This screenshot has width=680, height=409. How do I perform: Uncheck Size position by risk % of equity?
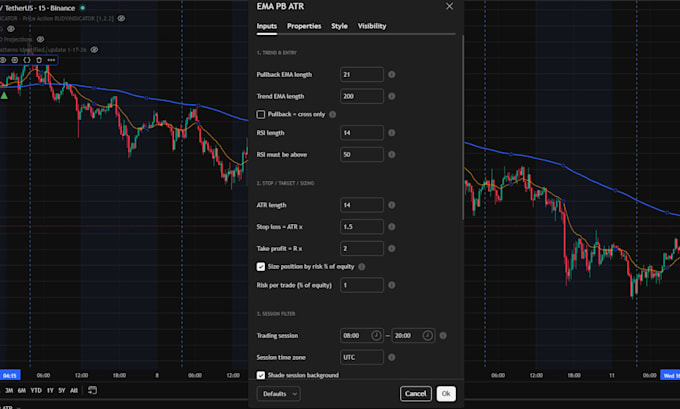tap(261, 267)
